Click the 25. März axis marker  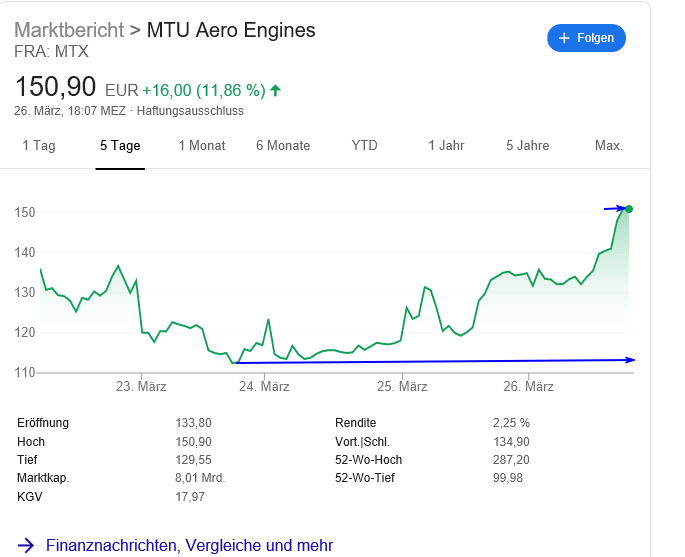[402, 386]
